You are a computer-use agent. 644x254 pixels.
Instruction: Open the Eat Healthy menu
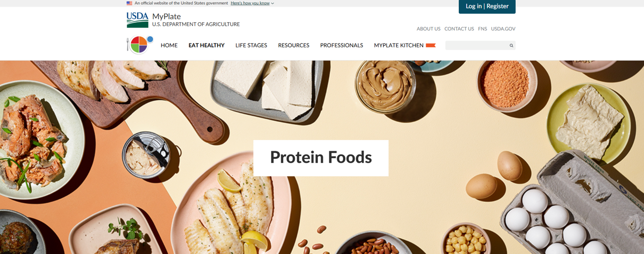coord(206,45)
